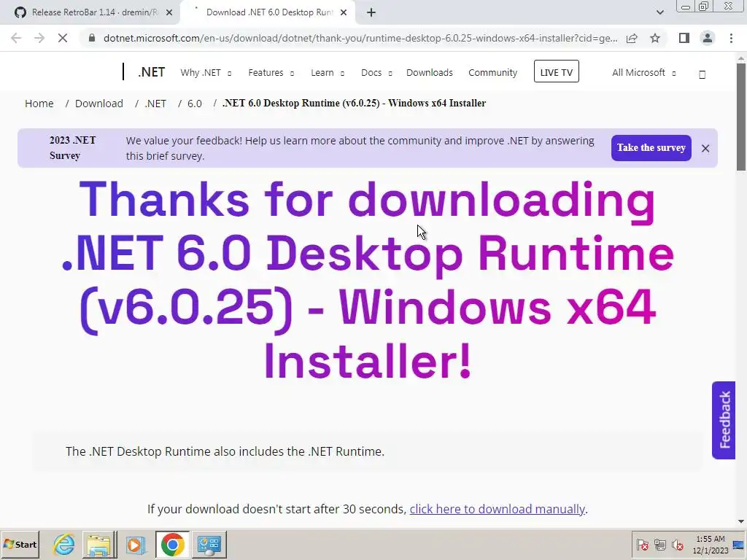Open Action Center flag tray icon
This screenshot has width=747, height=560.
pos(642,544)
